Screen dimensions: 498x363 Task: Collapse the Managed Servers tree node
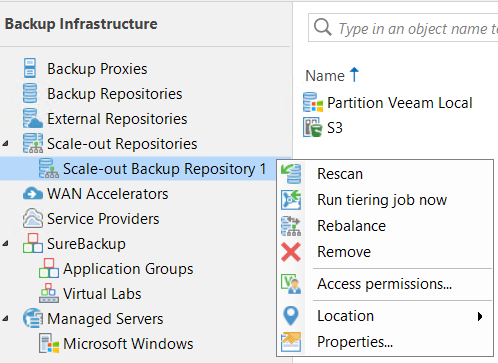click(x=5, y=319)
